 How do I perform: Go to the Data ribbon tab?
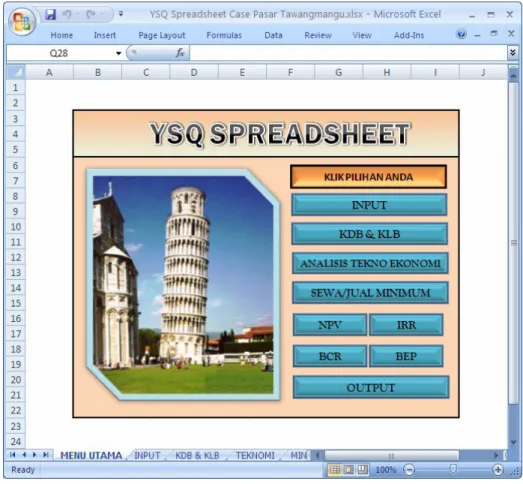[273, 35]
